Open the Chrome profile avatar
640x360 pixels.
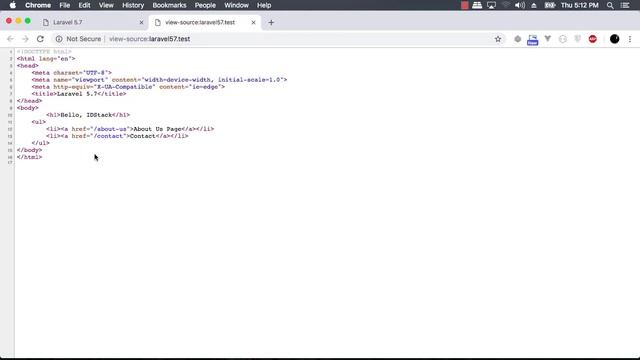(614, 39)
